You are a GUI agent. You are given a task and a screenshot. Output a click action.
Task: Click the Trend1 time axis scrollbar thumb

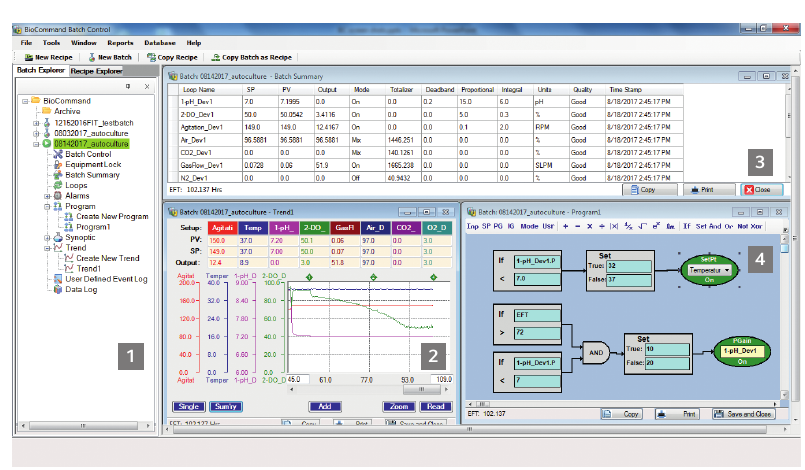pyautogui.click(x=420, y=389)
